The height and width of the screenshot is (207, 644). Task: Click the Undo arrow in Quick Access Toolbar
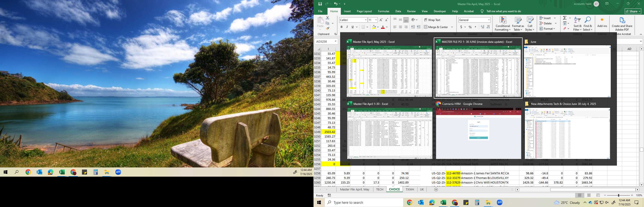336,4
